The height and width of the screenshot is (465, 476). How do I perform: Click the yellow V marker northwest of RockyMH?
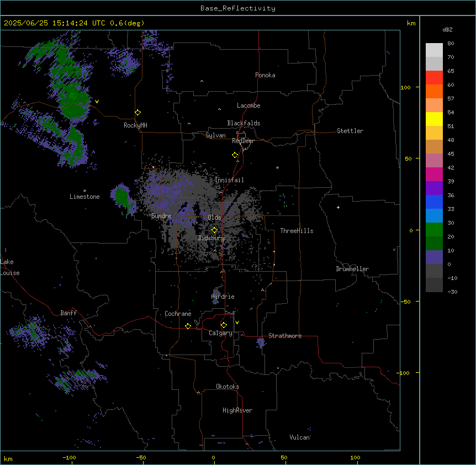click(x=97, y=102)
